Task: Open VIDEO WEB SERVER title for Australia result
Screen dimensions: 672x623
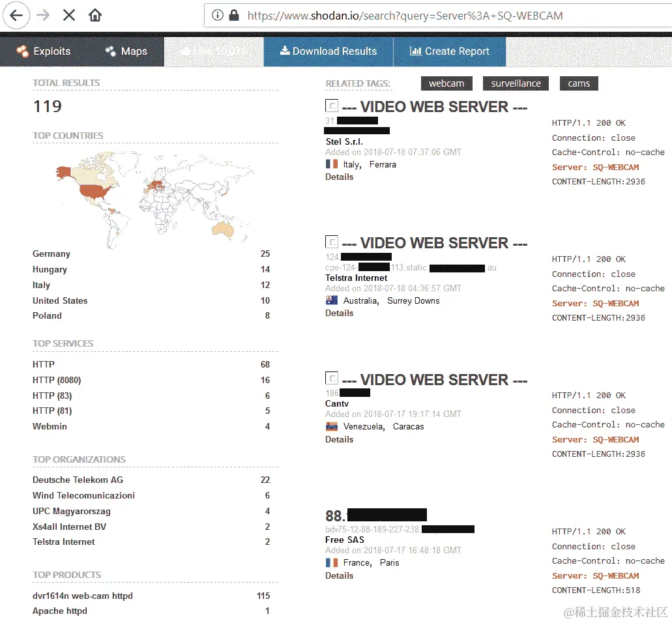Action: click(x=435, y=243)
